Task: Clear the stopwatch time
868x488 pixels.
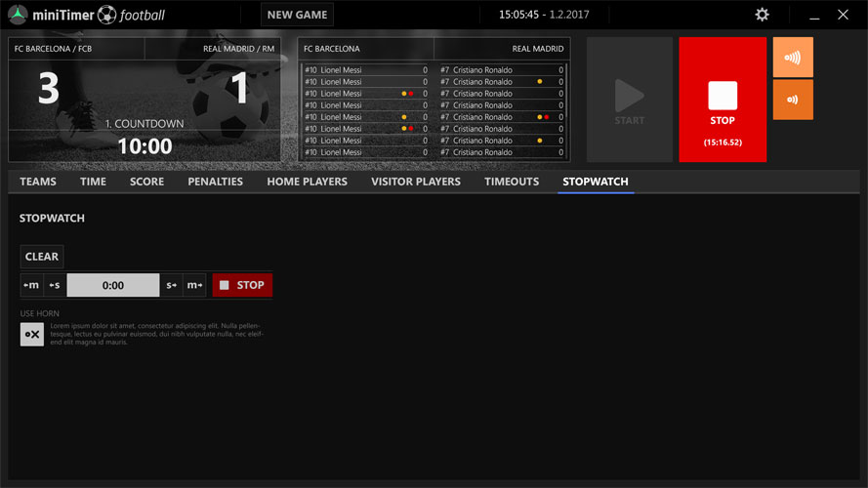Action: tap(42, 257)
